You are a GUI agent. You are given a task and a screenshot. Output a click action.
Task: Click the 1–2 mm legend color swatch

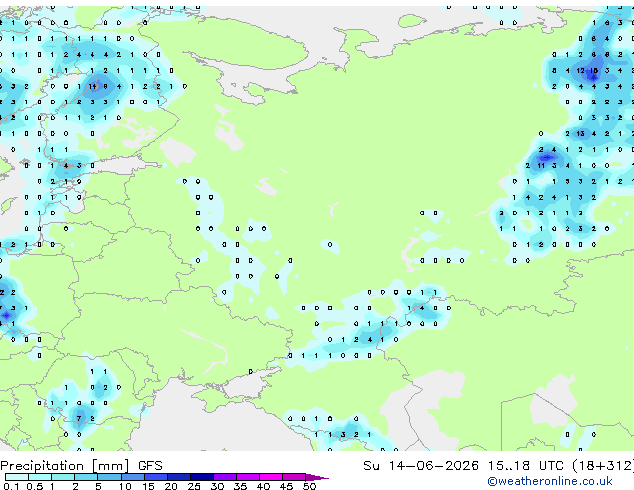tap(63, 477)
